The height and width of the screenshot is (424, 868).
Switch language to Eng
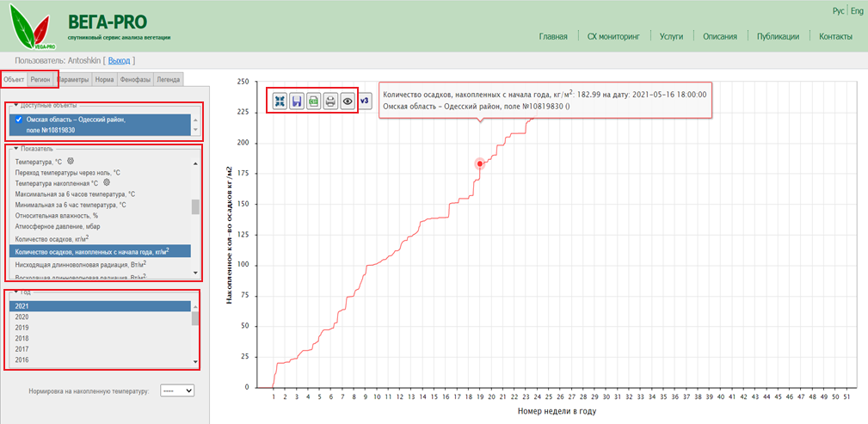[x=856, y=10]
